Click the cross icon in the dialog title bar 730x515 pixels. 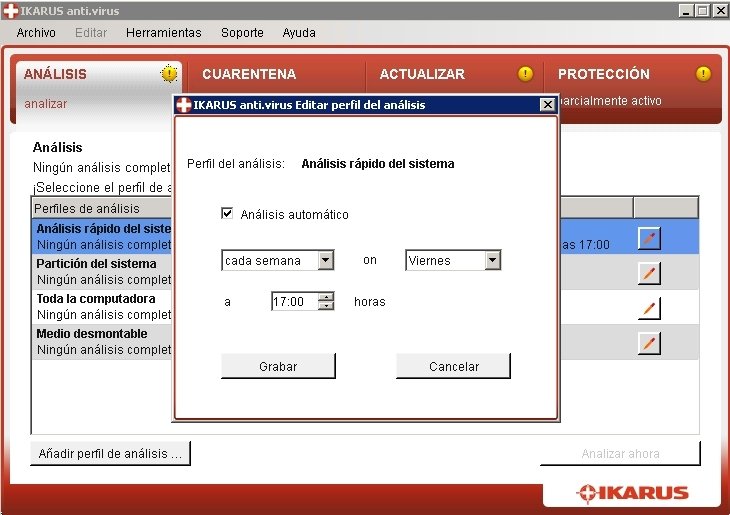[183, 105]
